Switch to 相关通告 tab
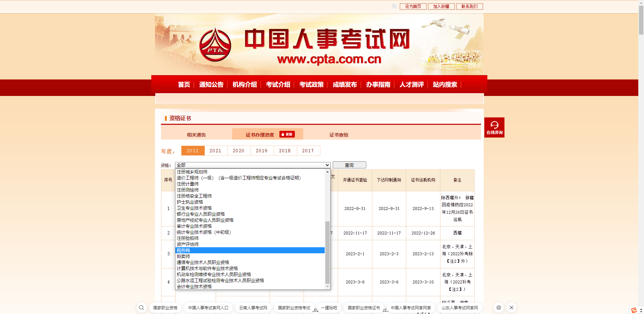Viewport: 644px width, 314px height. pyautogui.click(x=197, y=135)
